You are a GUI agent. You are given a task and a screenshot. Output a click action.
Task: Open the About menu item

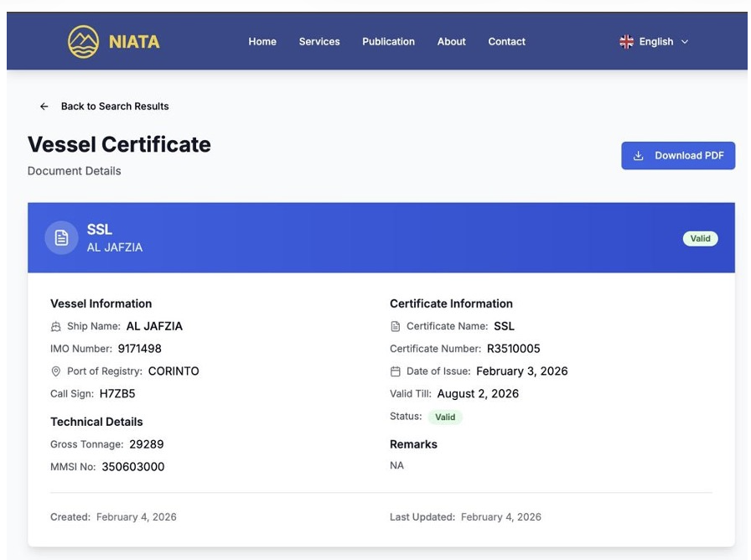click(451, 42)
